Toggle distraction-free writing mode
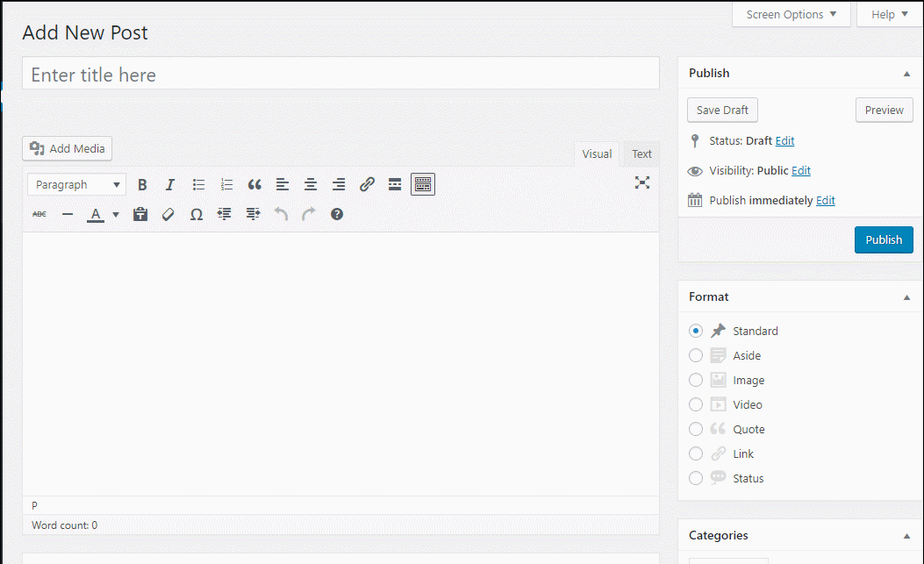 (x=642, y=182)
